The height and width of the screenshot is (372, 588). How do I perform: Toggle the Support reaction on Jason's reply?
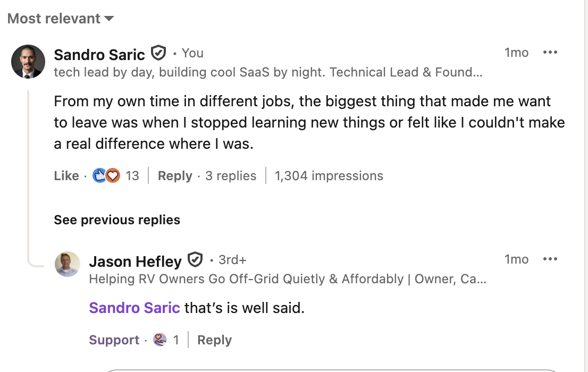point(114,340)
